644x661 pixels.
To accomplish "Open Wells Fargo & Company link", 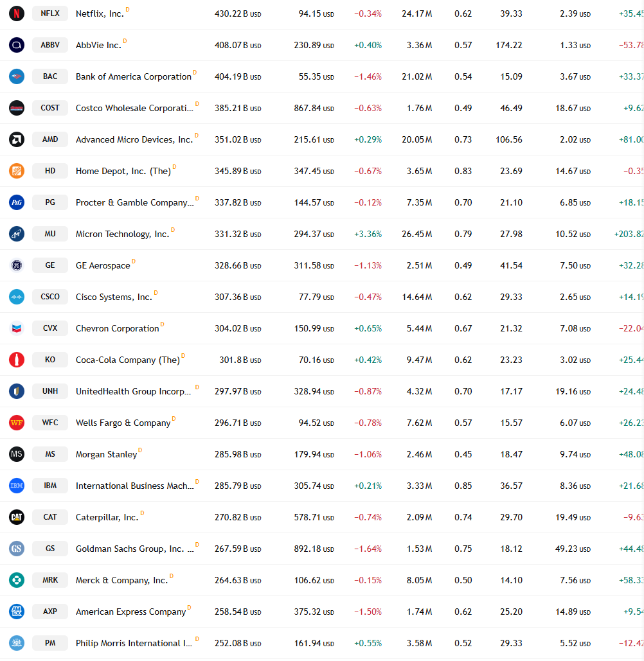I will click(x=123, y=423).
